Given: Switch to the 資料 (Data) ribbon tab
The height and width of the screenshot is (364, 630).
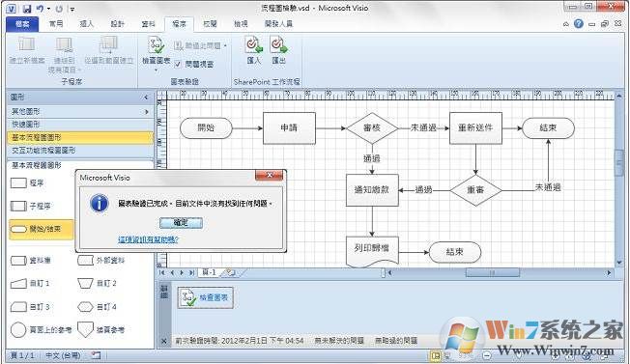Looking at the screenshot, I should (x=148, y=24).
